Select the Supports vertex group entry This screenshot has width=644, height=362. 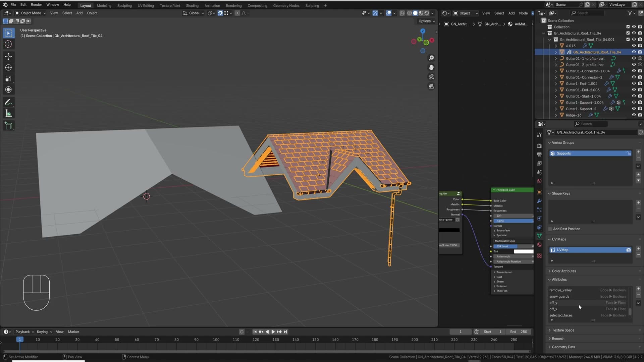pyautogui.click(x=590, y=154)
